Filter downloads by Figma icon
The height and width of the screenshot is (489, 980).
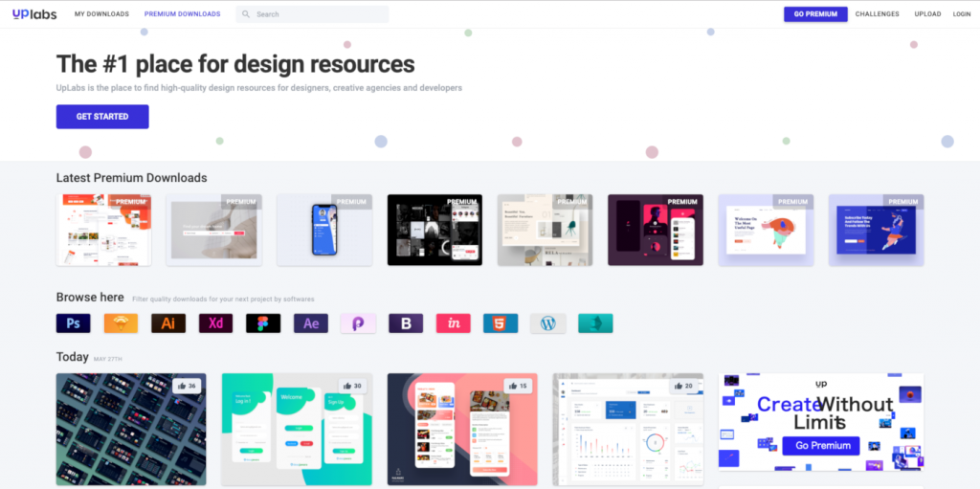[263, 323]
